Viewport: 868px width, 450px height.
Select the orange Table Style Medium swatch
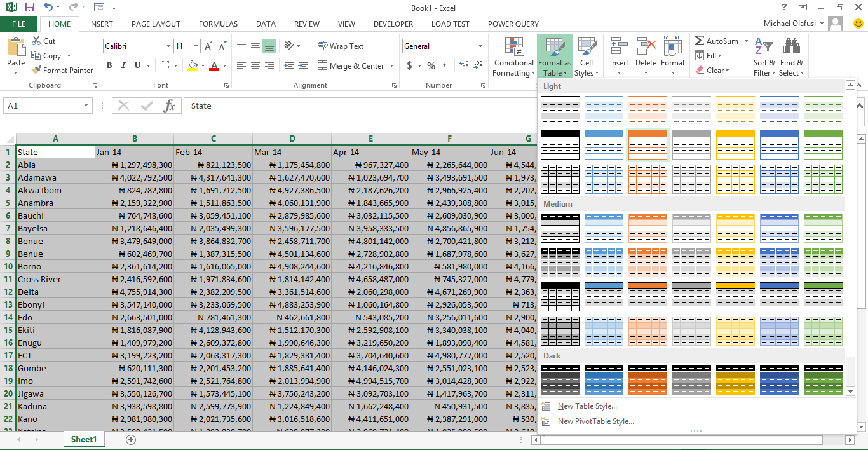pyautogui.click(x=647, y=228)
